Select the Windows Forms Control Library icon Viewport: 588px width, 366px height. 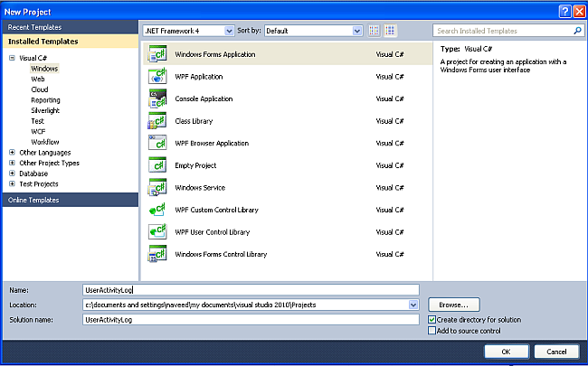coord(157,254)
